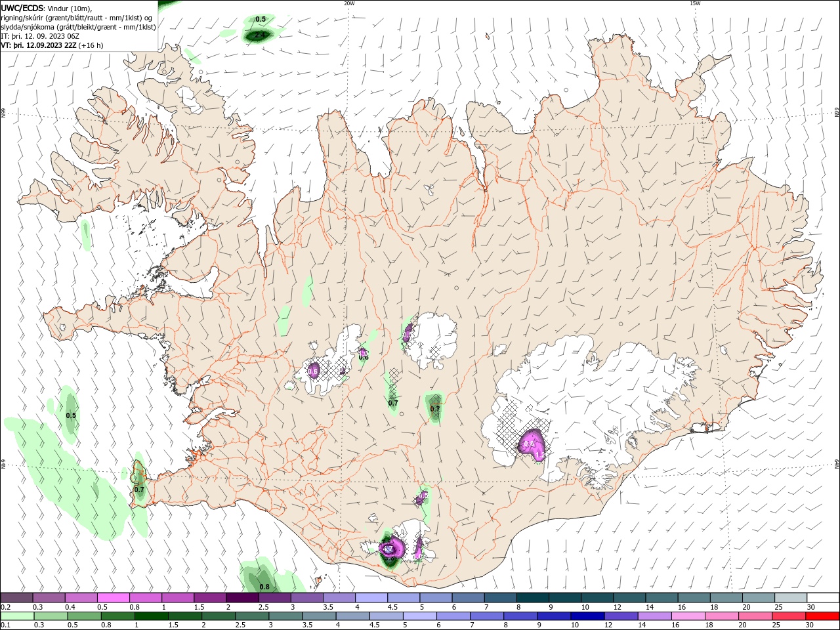Click the 0.7 value below the hatched strip

(x=393, y=403)
